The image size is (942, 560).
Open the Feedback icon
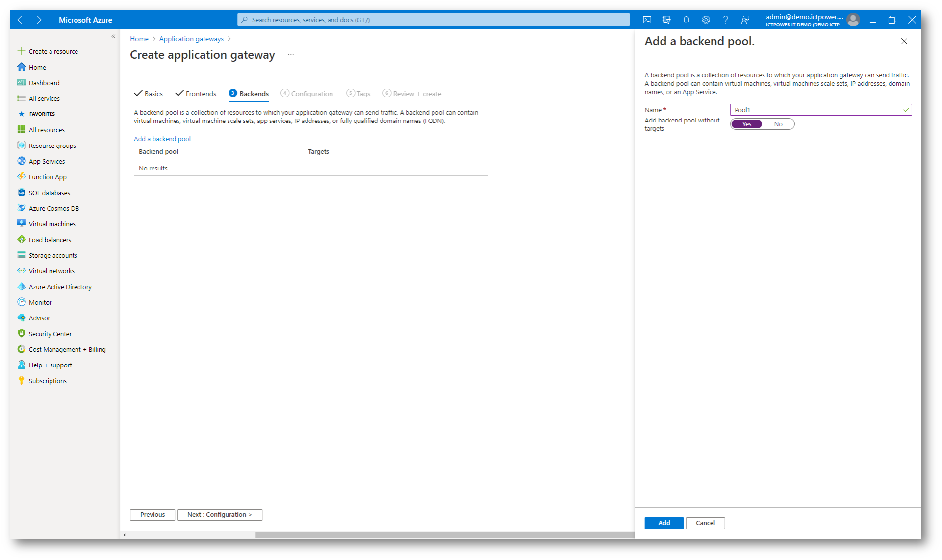click(745, 20)
